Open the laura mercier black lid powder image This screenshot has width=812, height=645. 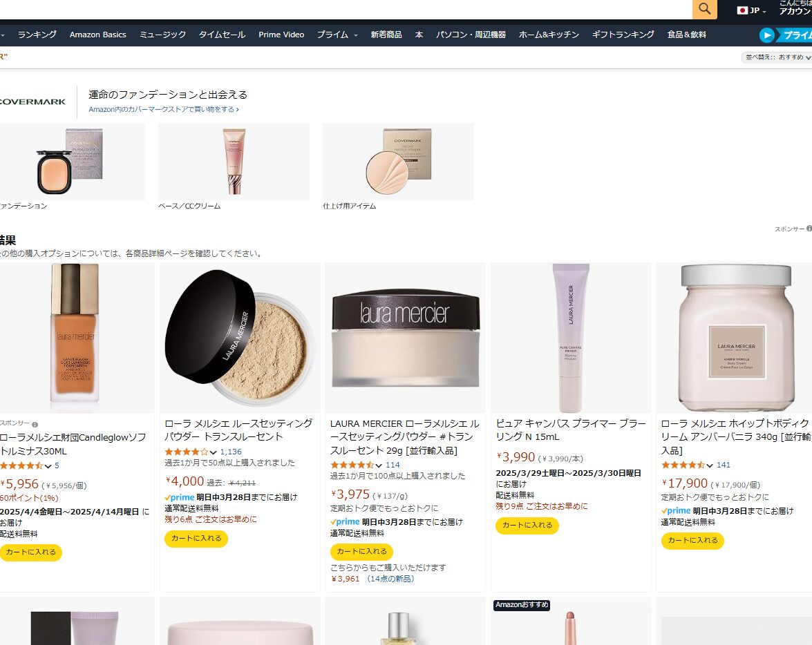406,338
